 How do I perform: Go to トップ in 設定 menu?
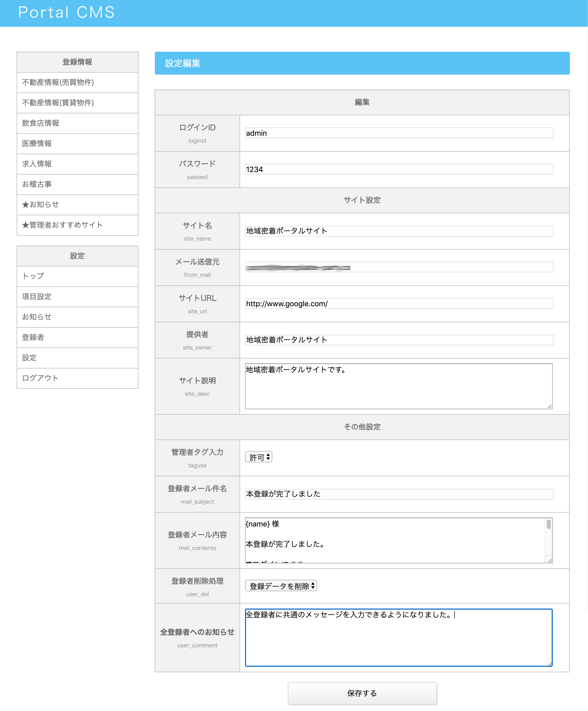pyautogui.click(x=78, y=276)
